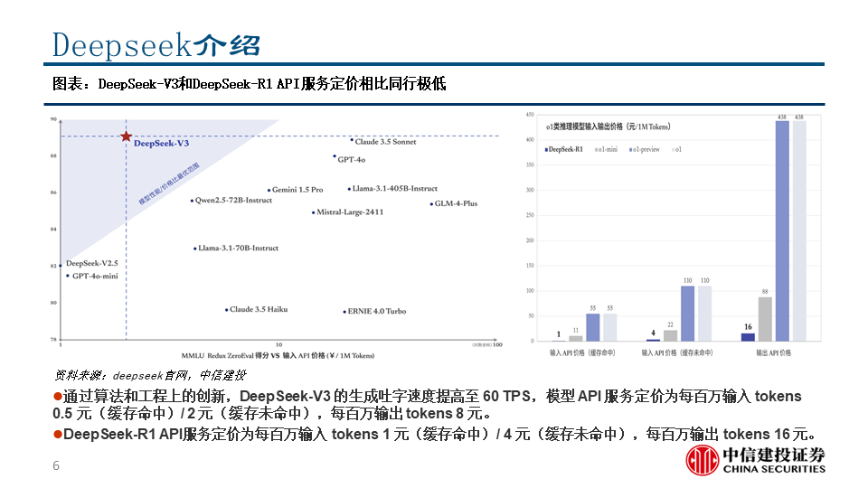The image size is (868, 488).
Task: Click the "输出API价格" category label
Action: tap(774, 352)
